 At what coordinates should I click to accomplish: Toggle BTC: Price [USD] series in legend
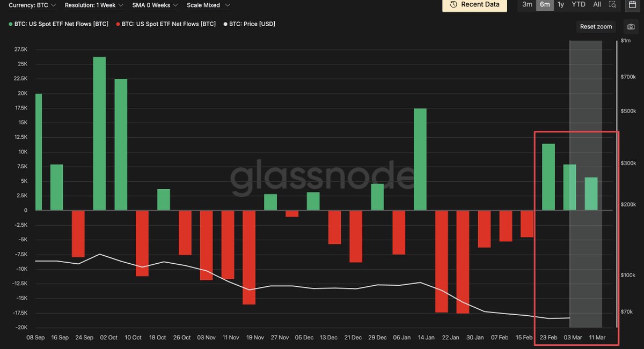[248, 24]
